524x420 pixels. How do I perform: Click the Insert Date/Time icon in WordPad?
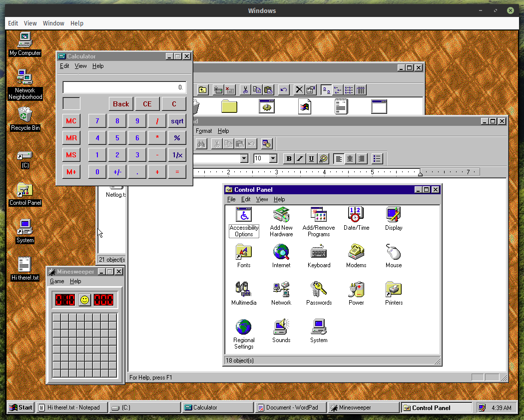266,144
